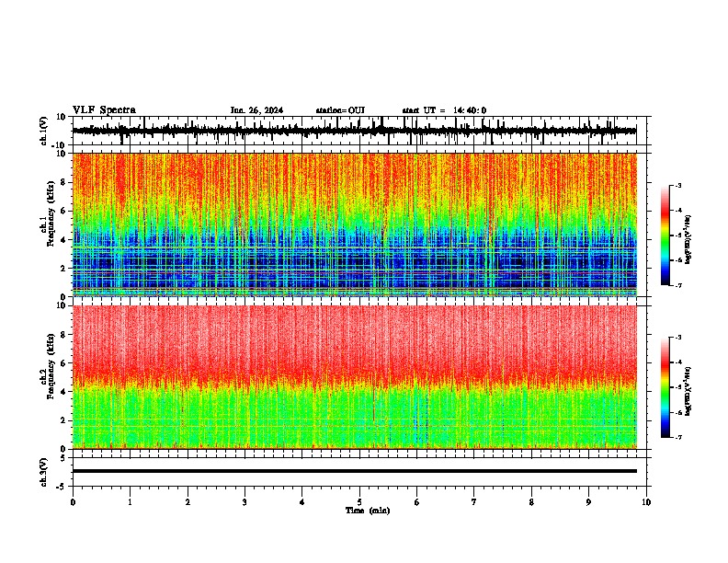The height and width of the screenshot is (563, 728).
Task: Click the ch.2 "Frequency (kHz)" axis label
Action: coord(51,366)
